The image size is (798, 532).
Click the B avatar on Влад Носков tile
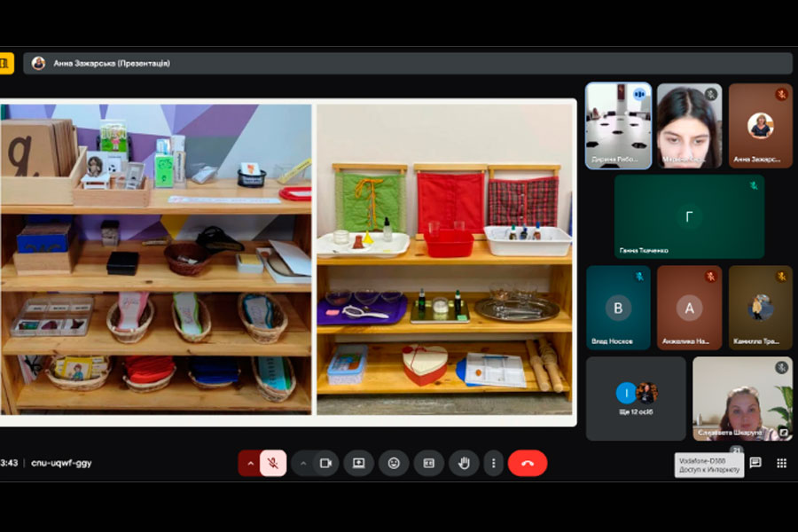point(618,308)
